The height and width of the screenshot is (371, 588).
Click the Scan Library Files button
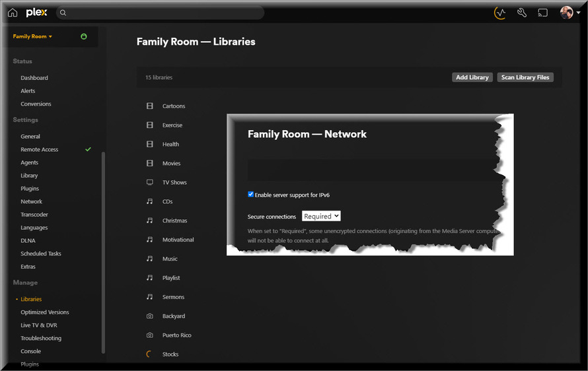tap(525, 77)
